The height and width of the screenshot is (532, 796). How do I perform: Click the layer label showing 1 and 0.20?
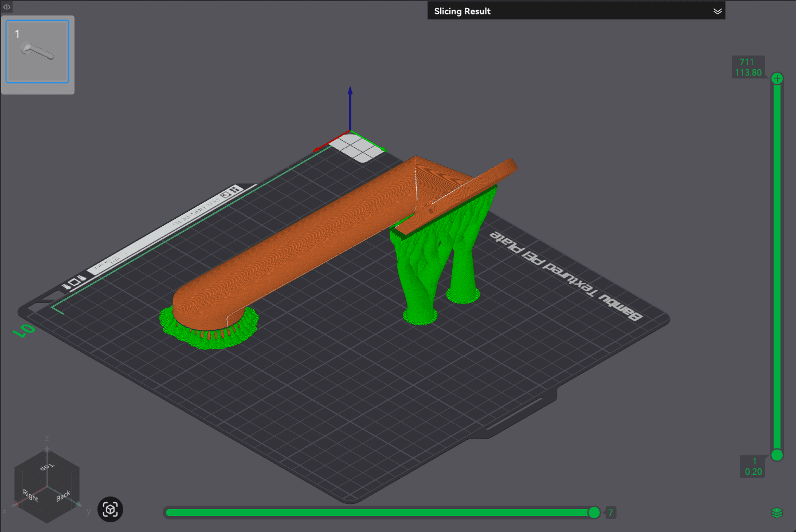click(x=754, y=466)
